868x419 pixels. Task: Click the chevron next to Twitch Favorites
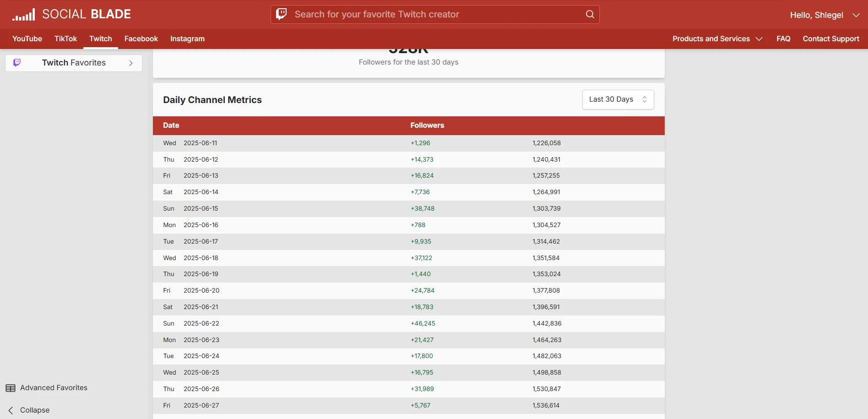point(131,63)
